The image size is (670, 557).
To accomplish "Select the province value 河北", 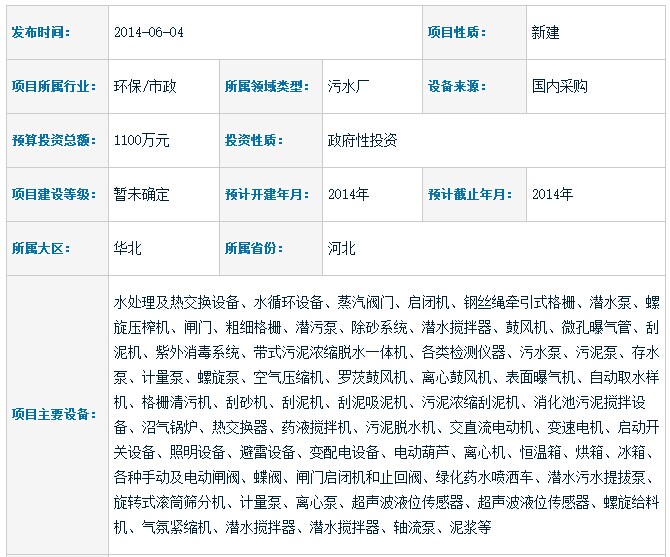I will tap(341, 248).
